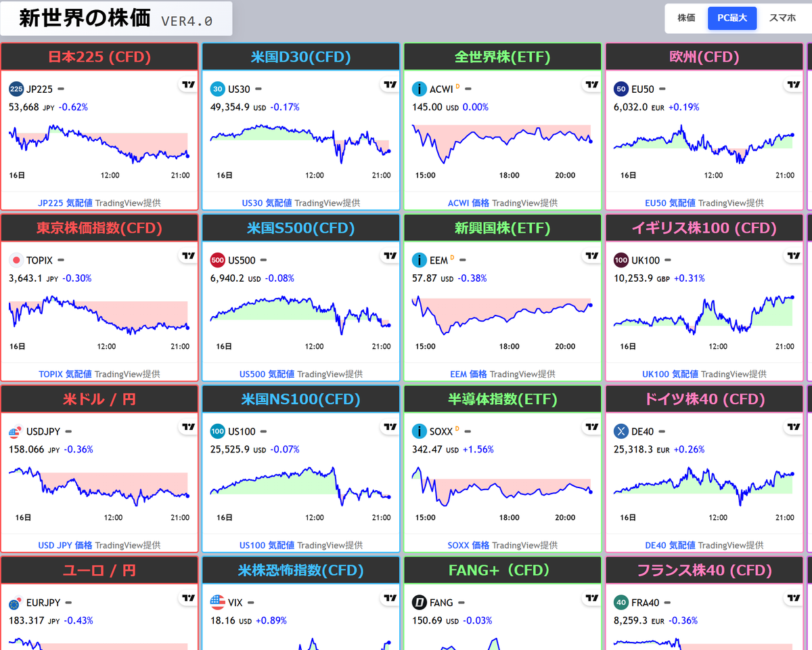Open the UK100 気配値 link

tap(670, 374)
